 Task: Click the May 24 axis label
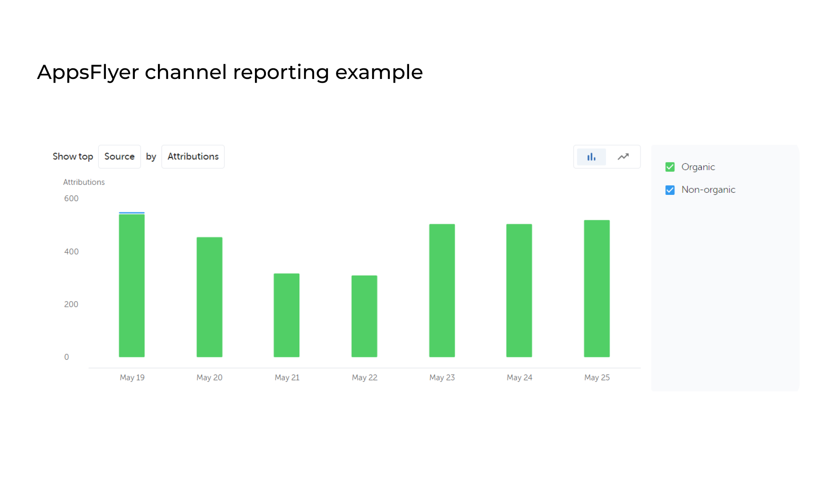point(520,378)
